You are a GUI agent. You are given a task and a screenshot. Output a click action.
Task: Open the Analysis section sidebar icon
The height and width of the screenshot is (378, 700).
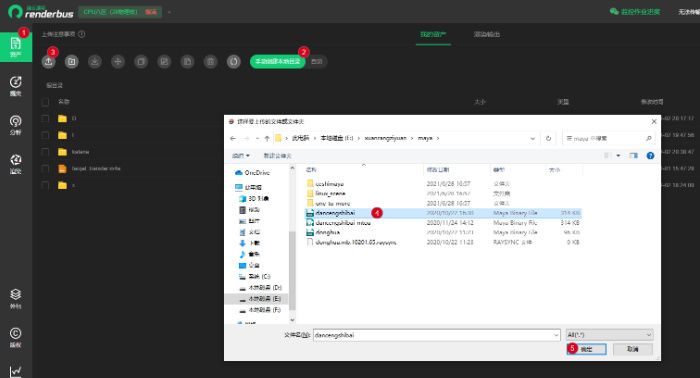coord(16,125)
